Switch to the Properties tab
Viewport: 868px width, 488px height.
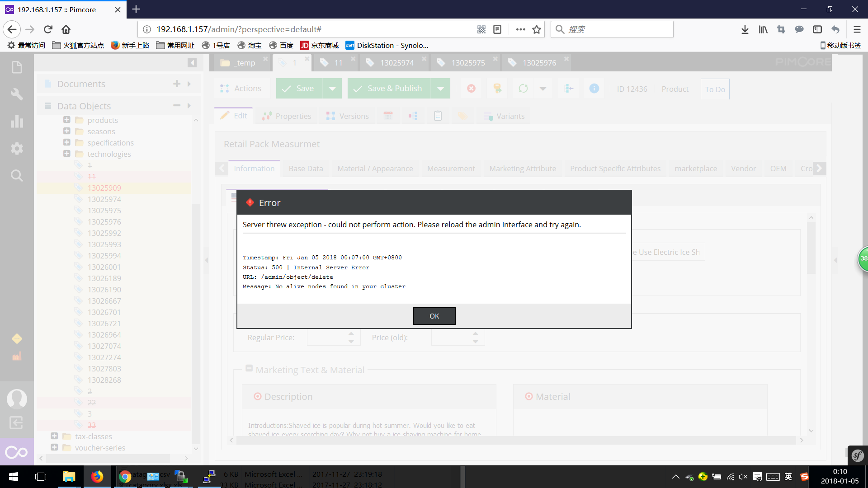pyautogui.click(x=287, y=116)
